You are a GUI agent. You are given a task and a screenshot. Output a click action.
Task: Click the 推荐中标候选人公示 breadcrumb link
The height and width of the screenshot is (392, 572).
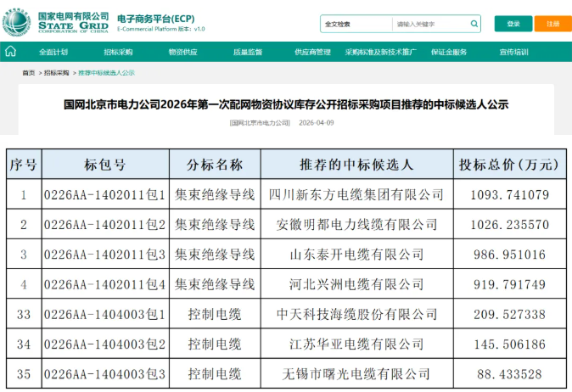[x=107, y=73]
